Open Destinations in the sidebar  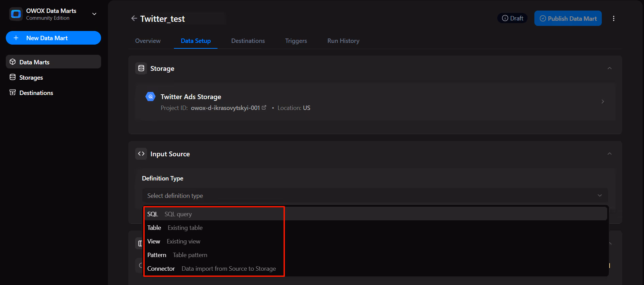53,93
